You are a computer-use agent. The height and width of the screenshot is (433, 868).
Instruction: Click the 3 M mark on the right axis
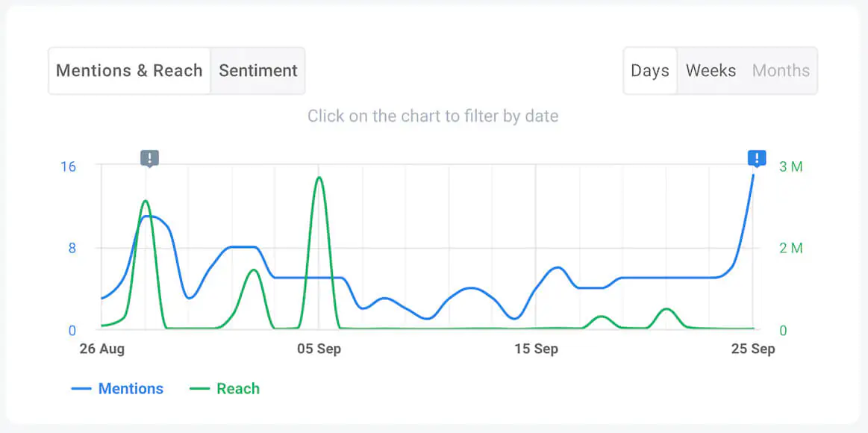pos(790,166)
